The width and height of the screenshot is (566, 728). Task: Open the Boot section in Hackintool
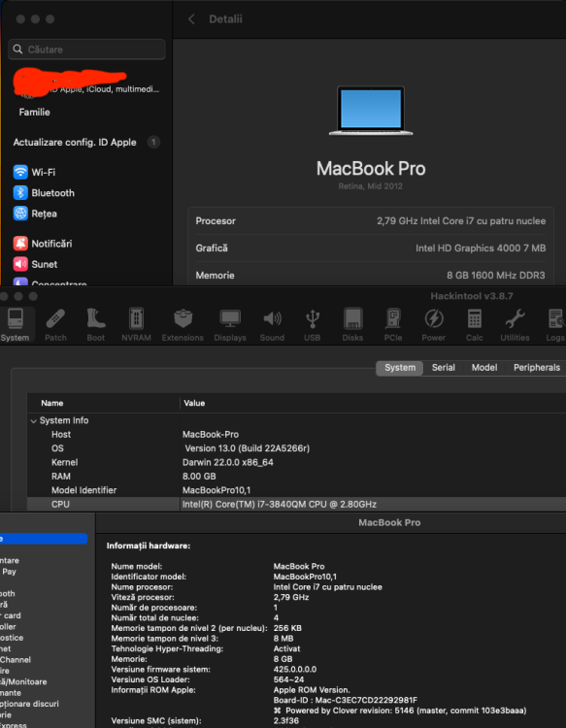[x=96, y=325]
